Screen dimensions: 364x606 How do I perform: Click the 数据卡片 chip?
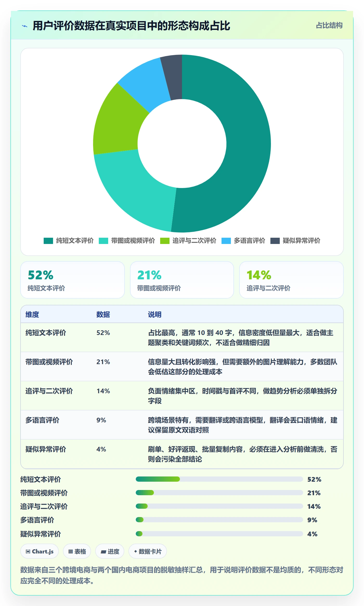pos(148,551)
